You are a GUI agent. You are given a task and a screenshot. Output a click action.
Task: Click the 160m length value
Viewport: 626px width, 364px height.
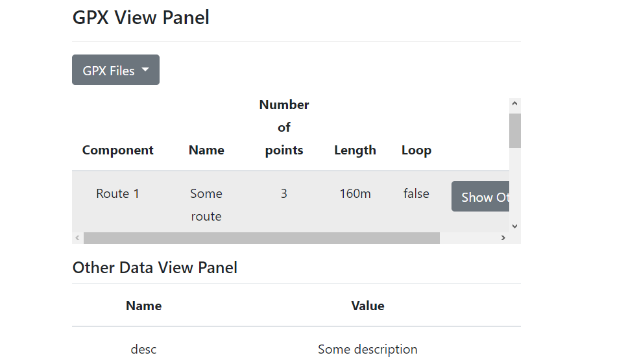point(355,193)
